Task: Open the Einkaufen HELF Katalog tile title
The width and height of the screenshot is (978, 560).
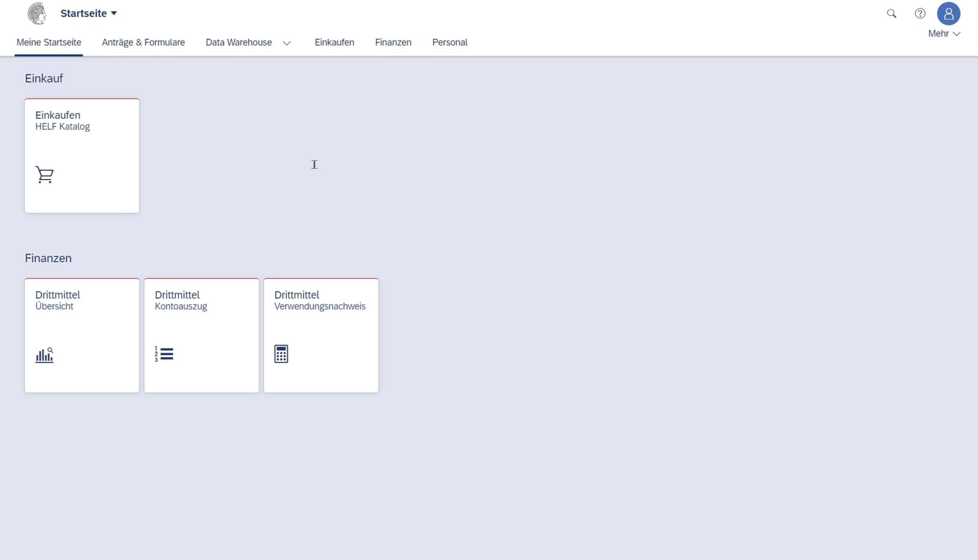Action: pos(58,115)
